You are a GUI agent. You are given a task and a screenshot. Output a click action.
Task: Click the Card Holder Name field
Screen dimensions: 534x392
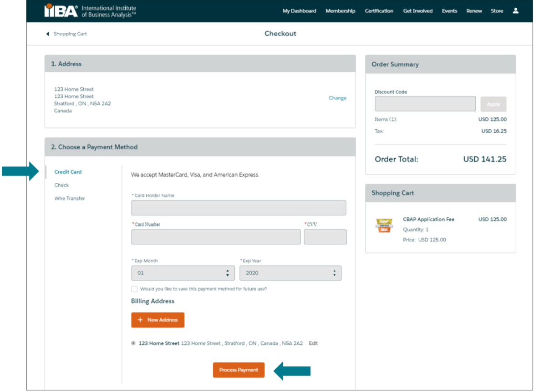pos(239,208)
